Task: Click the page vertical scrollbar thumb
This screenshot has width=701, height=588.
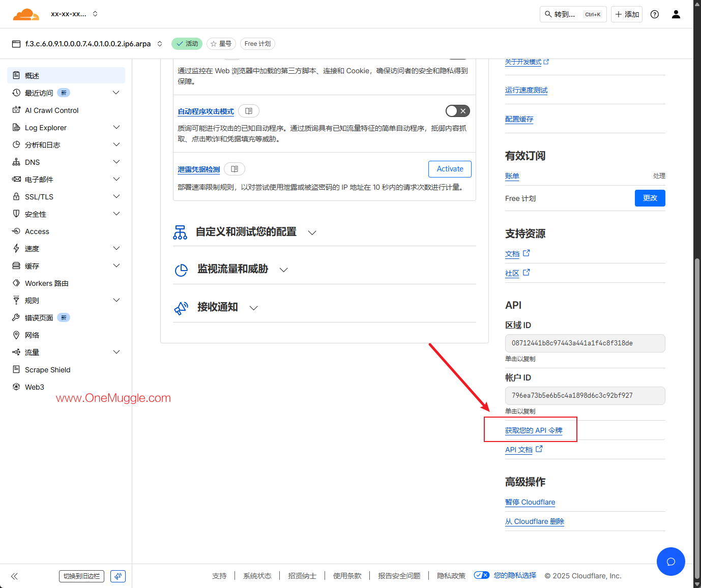Action: pyautogui.click(x=697, y=418)
